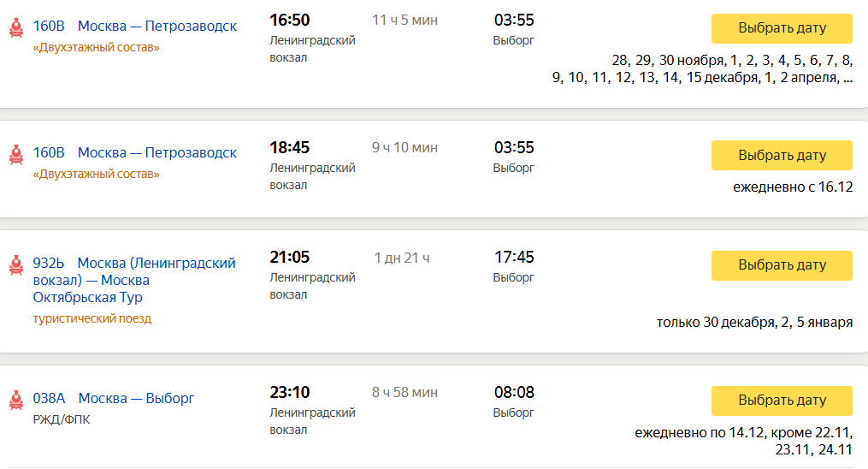This screenshot has height=469, width=868.
Task: Open 160В Москва — Петрозаводск link at 18:45
Action: tap(134, 153)
